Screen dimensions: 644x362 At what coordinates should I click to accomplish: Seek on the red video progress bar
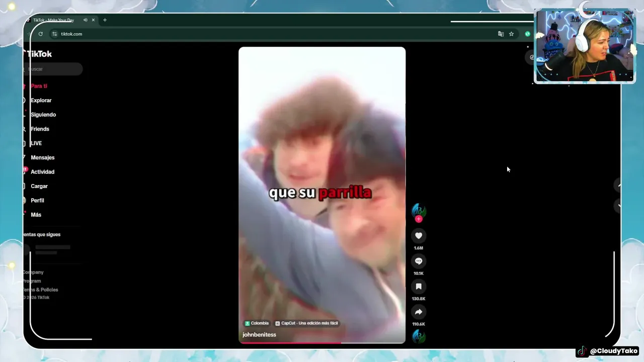322,343
